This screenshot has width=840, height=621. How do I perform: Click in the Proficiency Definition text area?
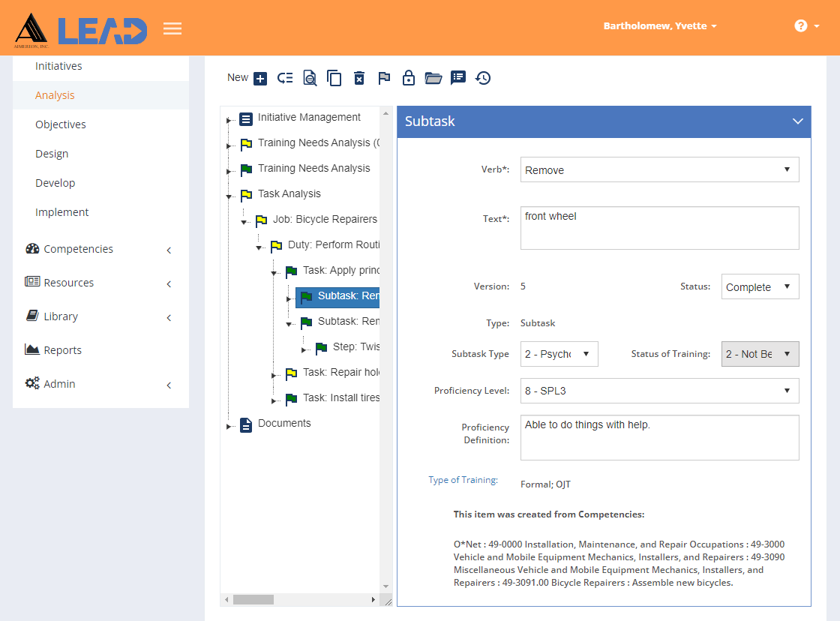click(659, 437)
